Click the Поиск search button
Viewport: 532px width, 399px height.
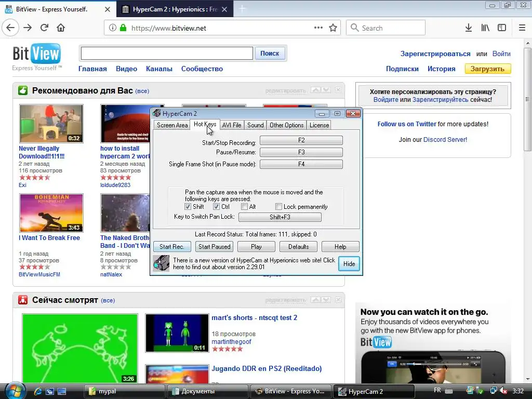click(x=270, y=54)
